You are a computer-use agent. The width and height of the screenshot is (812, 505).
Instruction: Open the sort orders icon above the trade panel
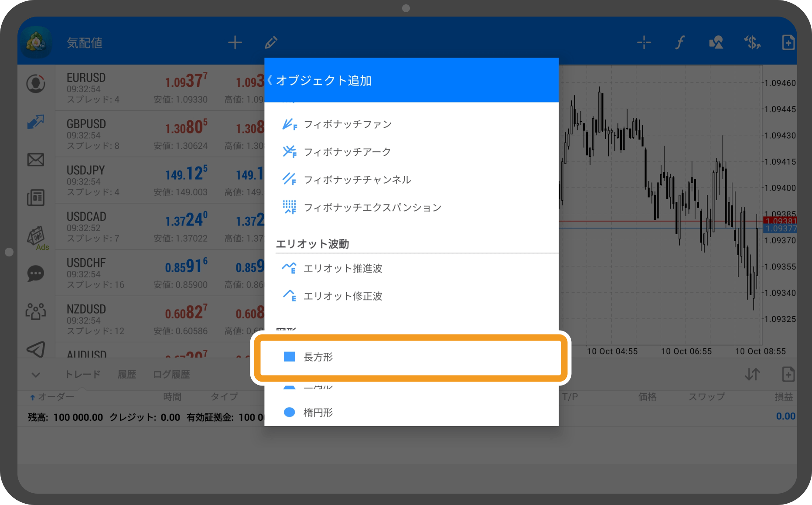click(x=752, y=374)
